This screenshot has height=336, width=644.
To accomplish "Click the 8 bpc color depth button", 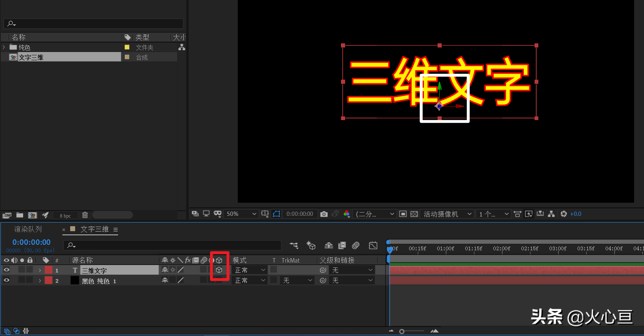I will click(65, 215).
